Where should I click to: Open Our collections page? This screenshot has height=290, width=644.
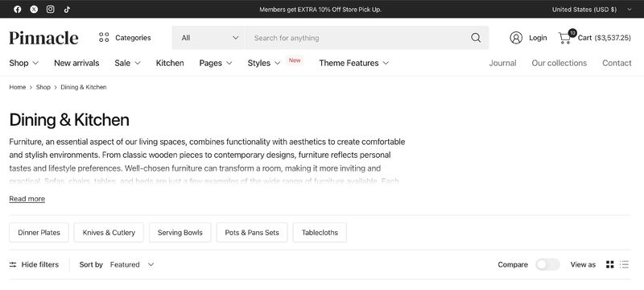559,63
